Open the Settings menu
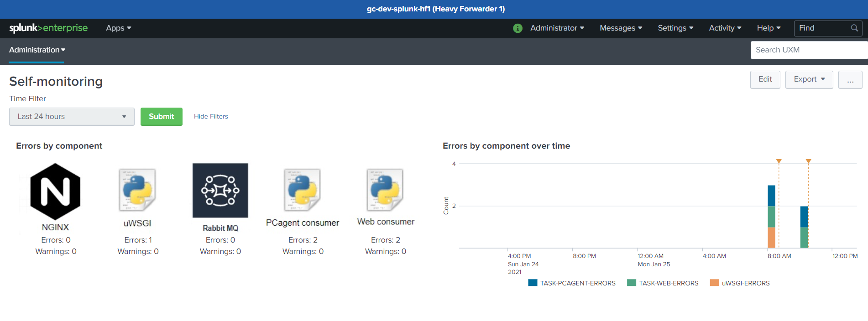The width and height of the screenshot is (868, 321). click(x=675, y=28)
